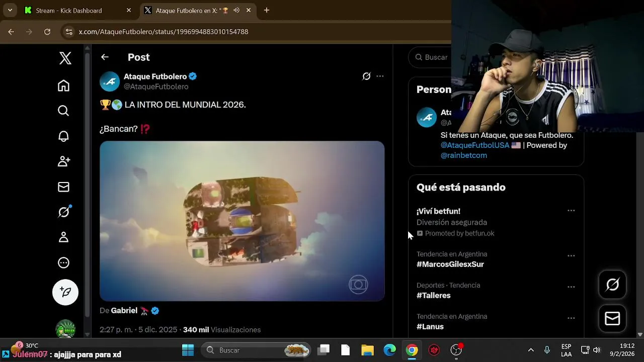The image size is (644, 362).
Task: Open a new browser tab
Action: pyautogui.click(x=267, y=10)
